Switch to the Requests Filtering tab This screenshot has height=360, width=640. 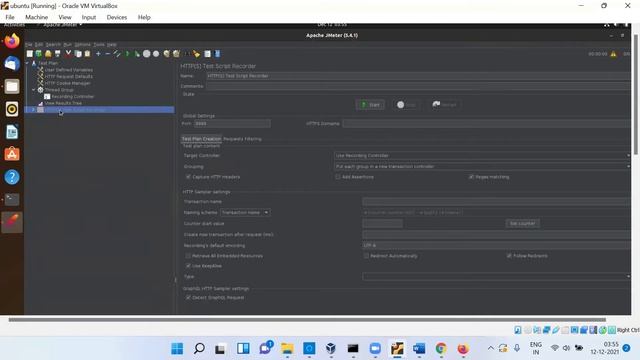tap(242, 139)
